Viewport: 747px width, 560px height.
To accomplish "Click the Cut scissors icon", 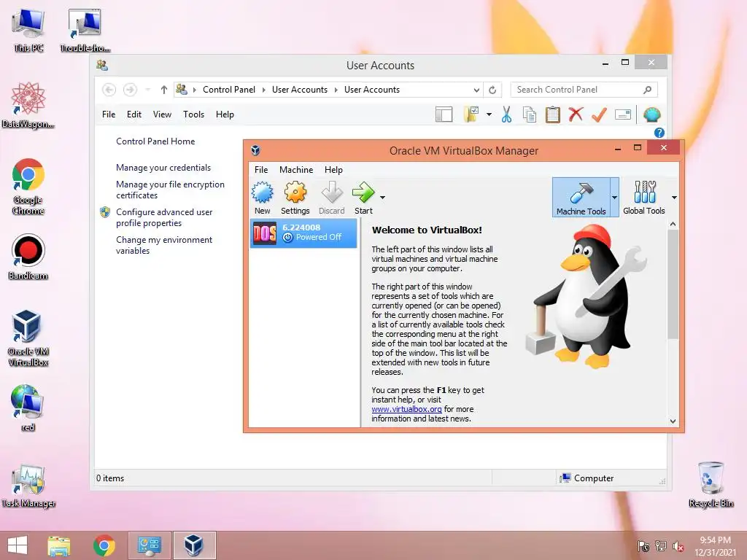I will click(x=506, y=114).
